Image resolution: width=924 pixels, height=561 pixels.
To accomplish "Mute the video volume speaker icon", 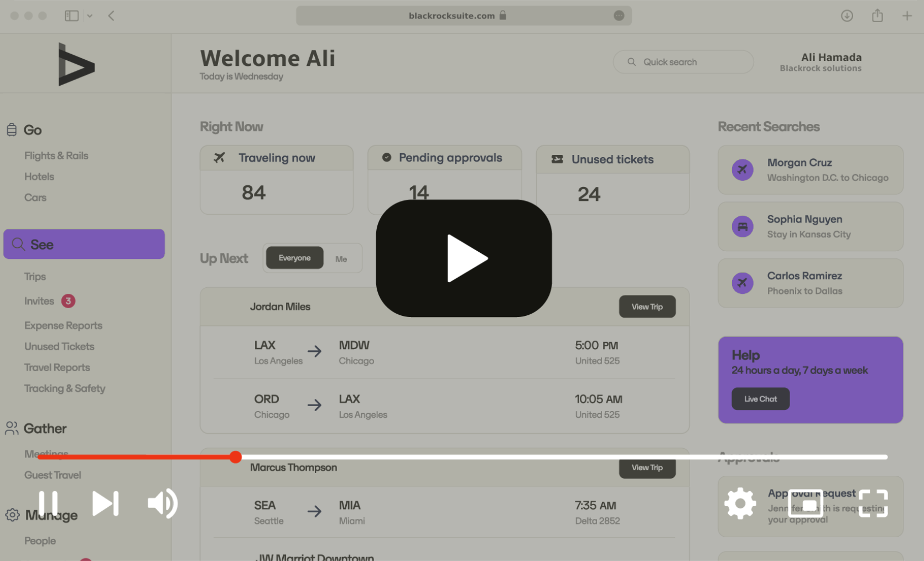I will (x=163, y=503).
